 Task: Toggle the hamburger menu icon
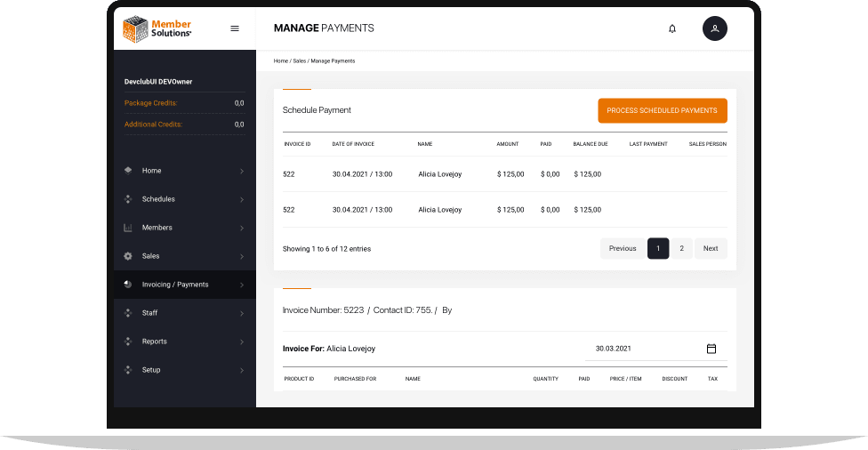click(x=235, y=28)
